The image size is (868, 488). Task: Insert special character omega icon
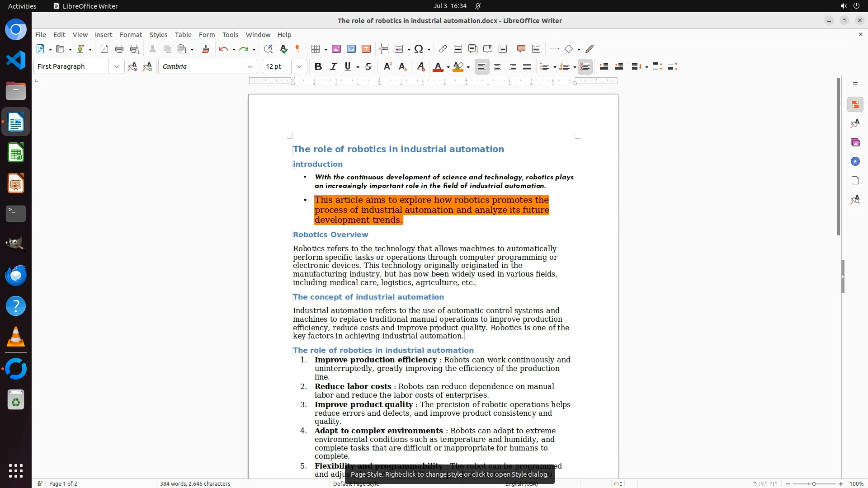pos(419,49)
